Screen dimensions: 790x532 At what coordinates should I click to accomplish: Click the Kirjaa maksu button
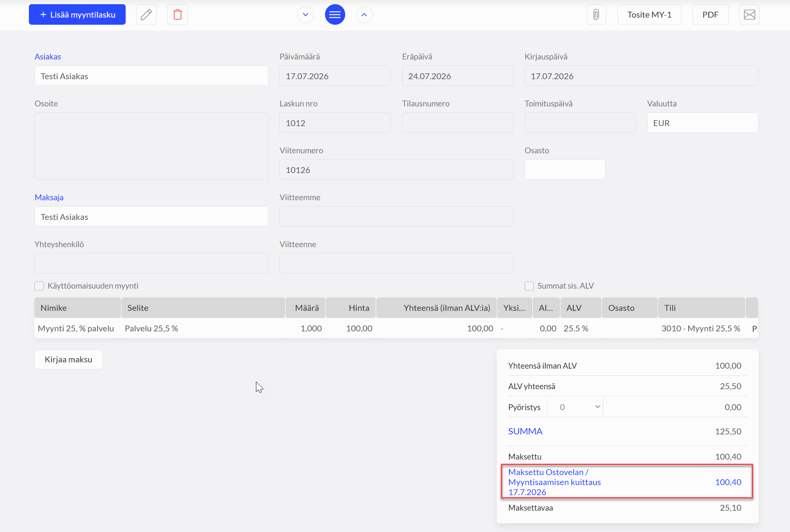click(68, 359)
